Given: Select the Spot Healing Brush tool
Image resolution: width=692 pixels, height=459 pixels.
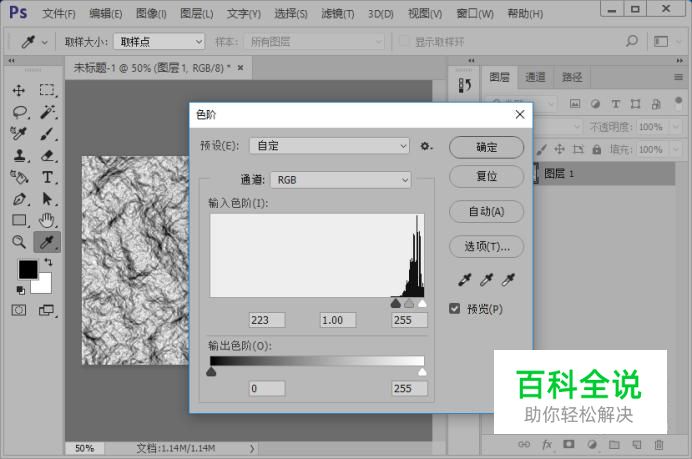Looking at the screenshot, I should click(19, 133).
